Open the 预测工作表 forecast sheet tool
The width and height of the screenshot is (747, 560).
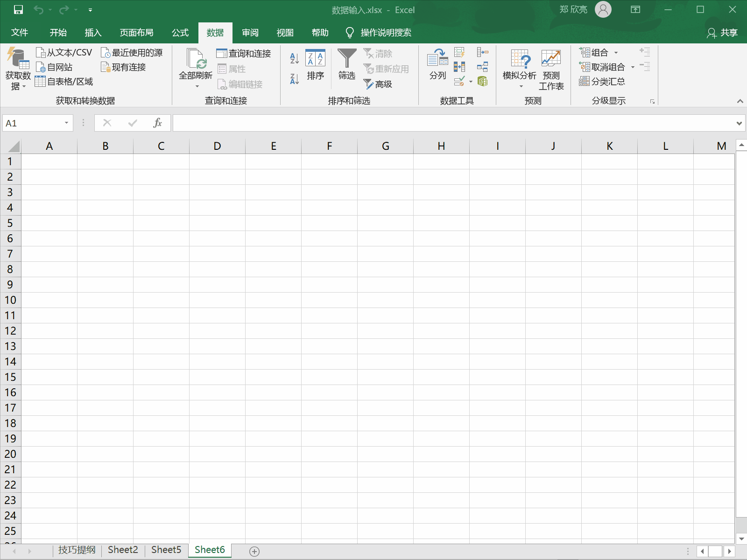[551, 69]
